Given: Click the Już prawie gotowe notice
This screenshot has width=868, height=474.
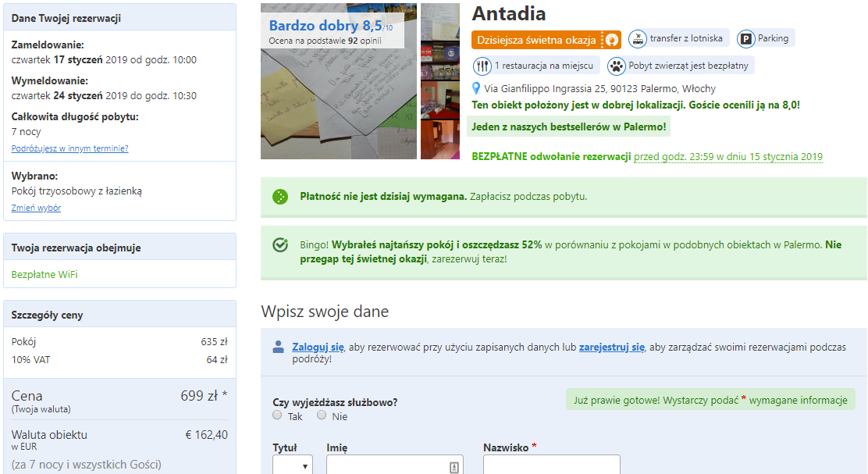Looking at the screenshot, I should [x=710, y=400].
